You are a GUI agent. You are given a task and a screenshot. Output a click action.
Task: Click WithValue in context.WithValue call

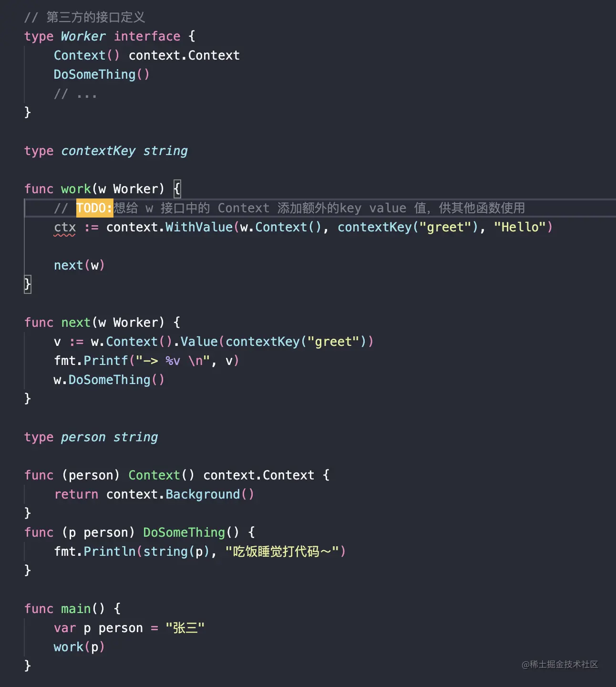tap(198, 227)
